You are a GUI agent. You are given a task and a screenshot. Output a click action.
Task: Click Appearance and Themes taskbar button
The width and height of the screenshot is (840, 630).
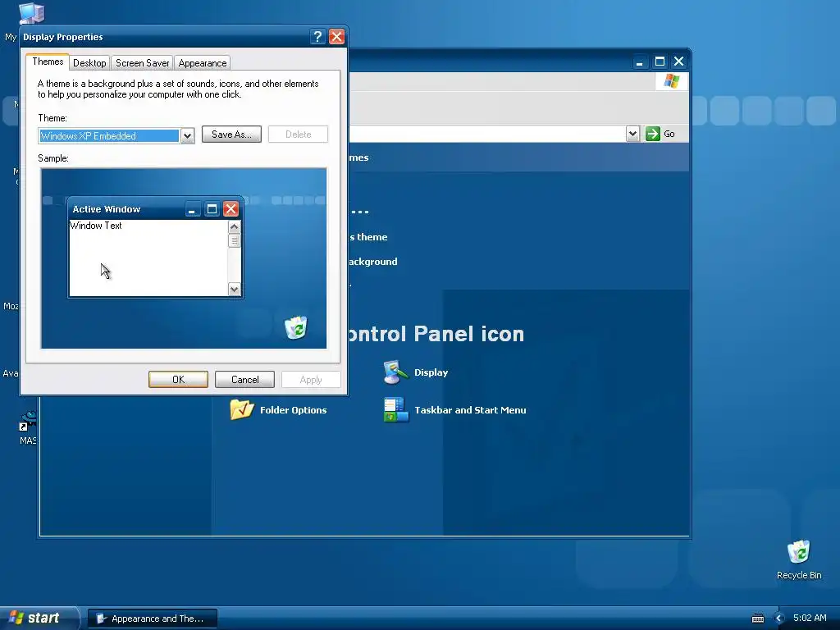pyautogui.click(x=153, y=619)
